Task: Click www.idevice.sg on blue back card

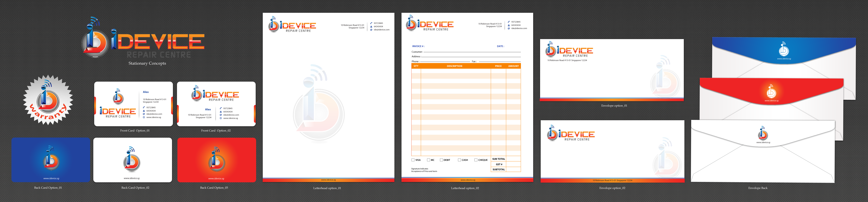Action: [x=51, y=178]
